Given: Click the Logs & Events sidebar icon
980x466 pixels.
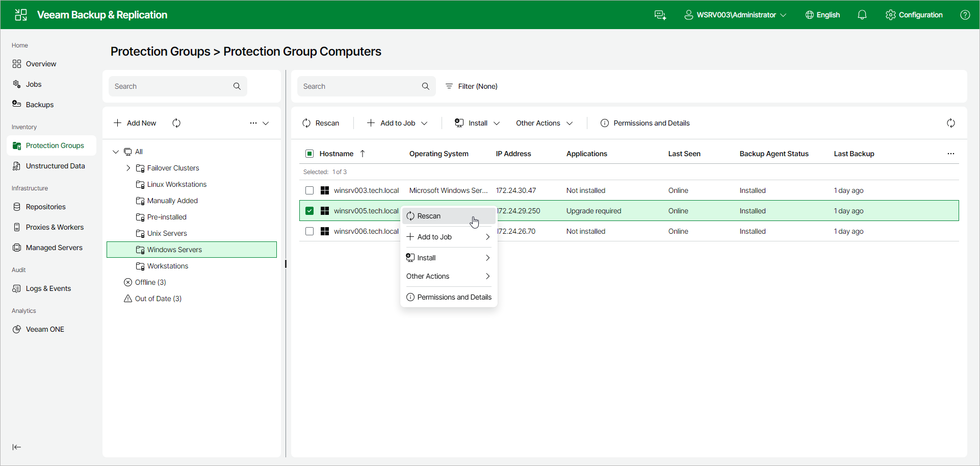Looking at the screenshot, I should (17, 288).
